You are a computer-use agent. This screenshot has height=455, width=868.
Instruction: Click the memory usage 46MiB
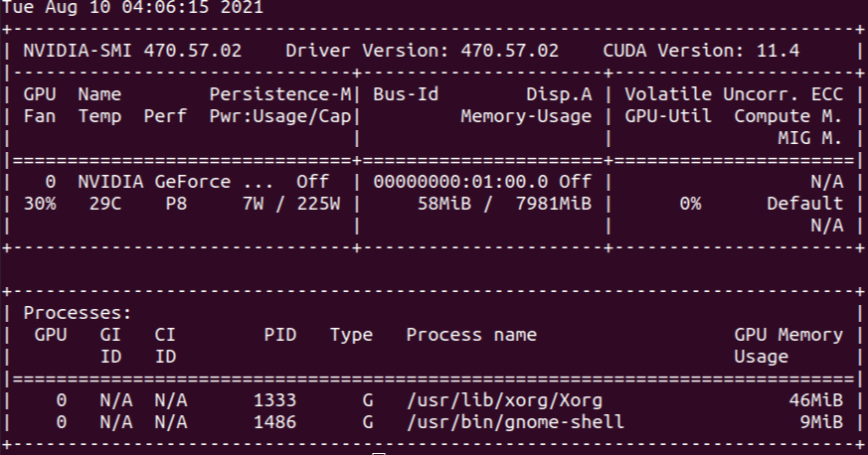(x=816, y=400)
